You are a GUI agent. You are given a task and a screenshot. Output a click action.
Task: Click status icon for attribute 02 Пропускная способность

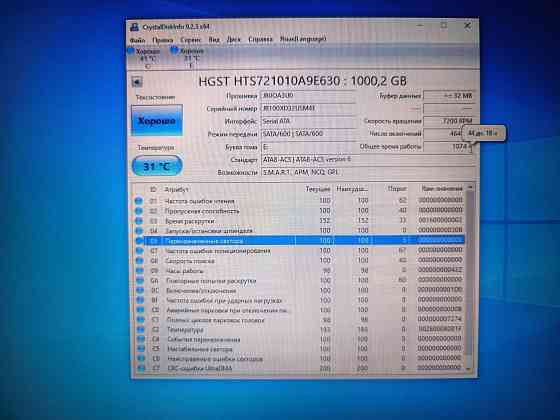point(139,211)
